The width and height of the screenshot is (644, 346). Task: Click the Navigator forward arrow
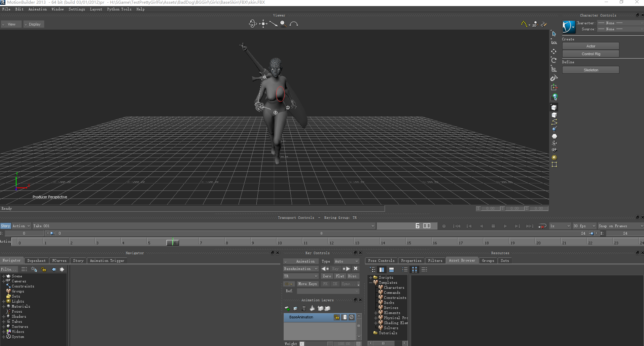[x=62, y=269]
